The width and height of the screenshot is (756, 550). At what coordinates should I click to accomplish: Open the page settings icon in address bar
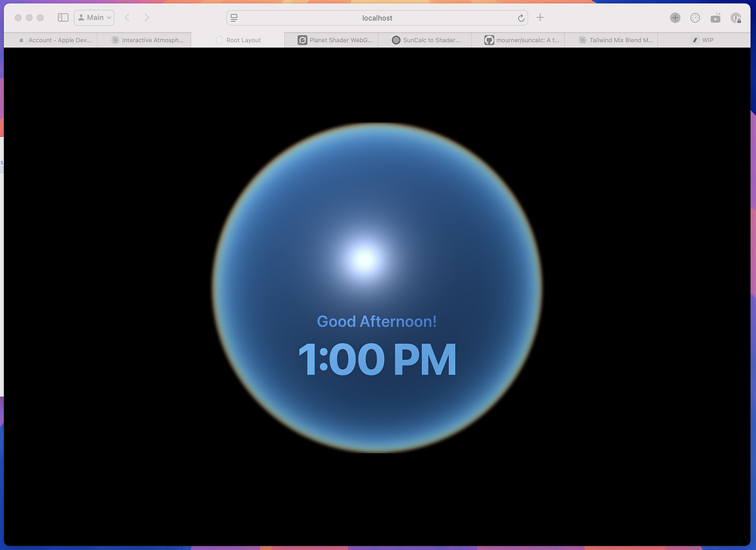tap(234, 18)
